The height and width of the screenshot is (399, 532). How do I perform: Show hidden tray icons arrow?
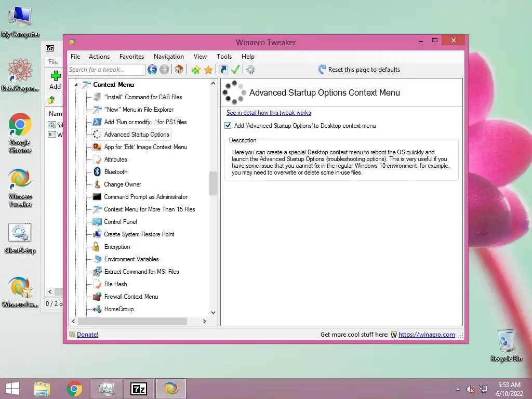tap(458, 389)
